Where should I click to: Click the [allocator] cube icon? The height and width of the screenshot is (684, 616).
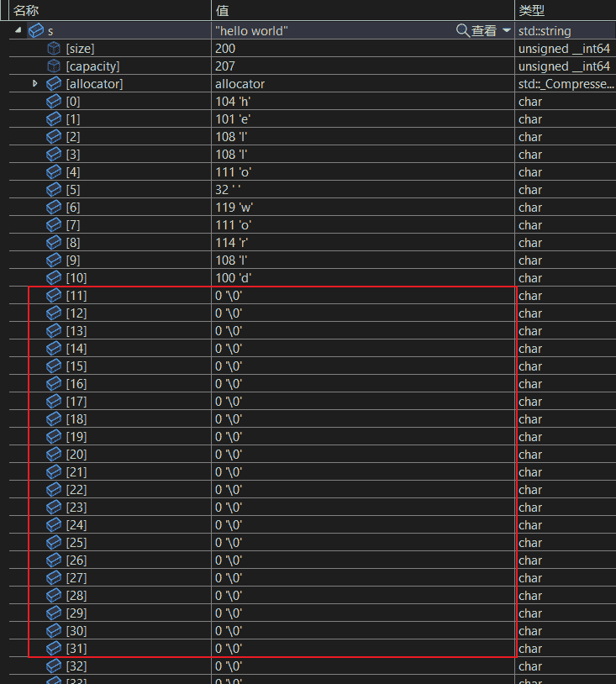(x=54, y=83)
